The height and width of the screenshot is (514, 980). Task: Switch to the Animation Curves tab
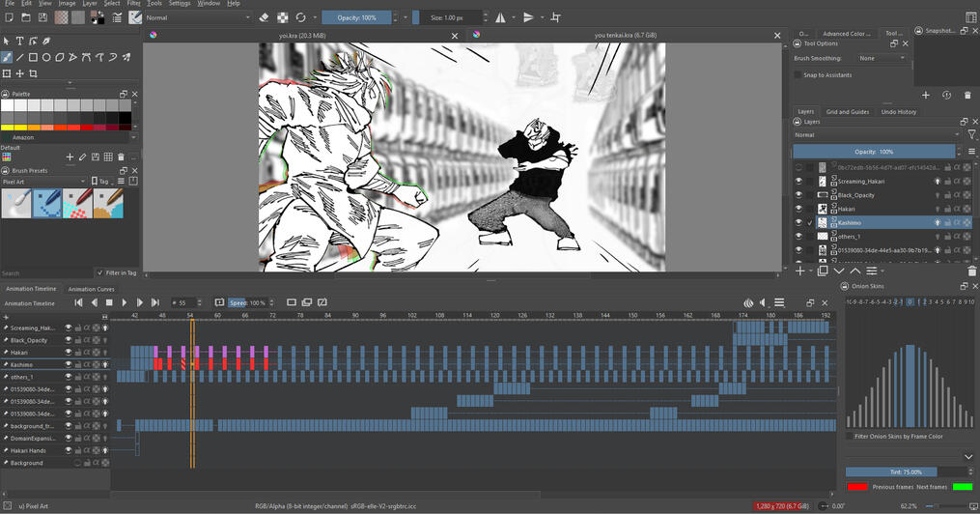pyautogui.click(x=91, y=289)
